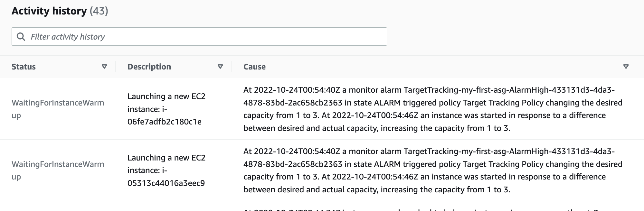This screenshot has width=644, height=211.
Task: Open the Cause column sort arrow
Action: tap(626, 67)
